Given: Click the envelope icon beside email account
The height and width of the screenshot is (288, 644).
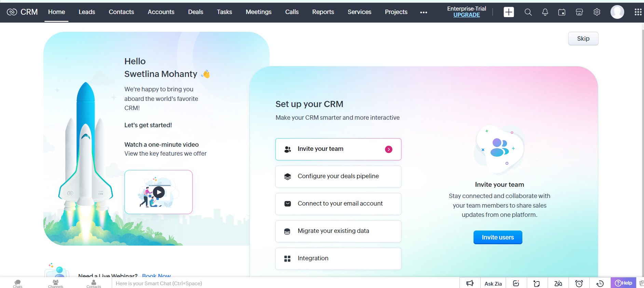Looking at the screenshot, I should coord(288,204).
